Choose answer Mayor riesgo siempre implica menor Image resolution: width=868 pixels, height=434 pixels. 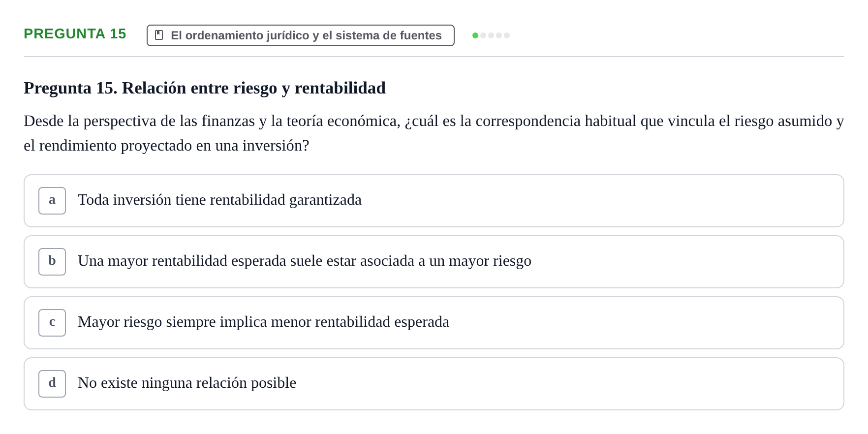pyautogui.click(x=434, y=323)
